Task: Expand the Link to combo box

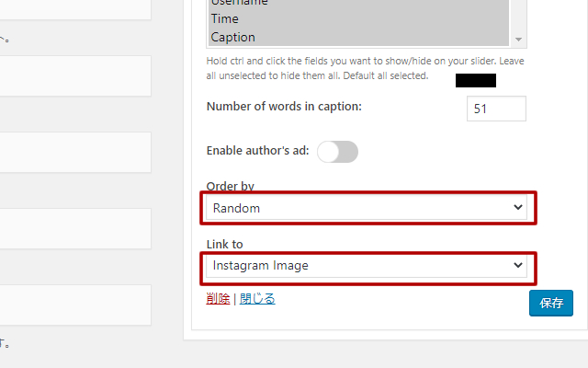Action: tap(366, 266)
